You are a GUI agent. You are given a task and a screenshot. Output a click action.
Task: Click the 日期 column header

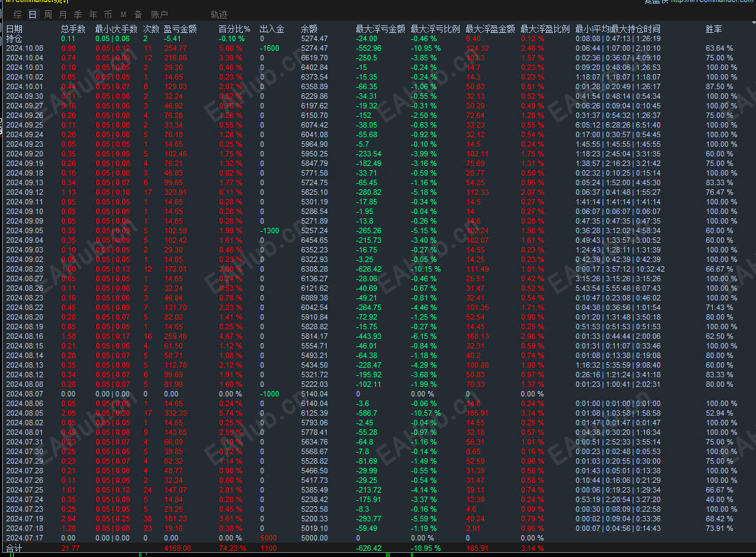(x=14, y=29)
